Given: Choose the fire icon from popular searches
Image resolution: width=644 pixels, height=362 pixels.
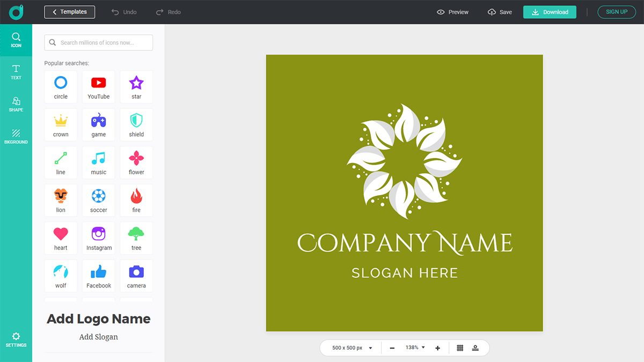Looking at the screenshot, I should pyautogui.click(x=136, y=200).
